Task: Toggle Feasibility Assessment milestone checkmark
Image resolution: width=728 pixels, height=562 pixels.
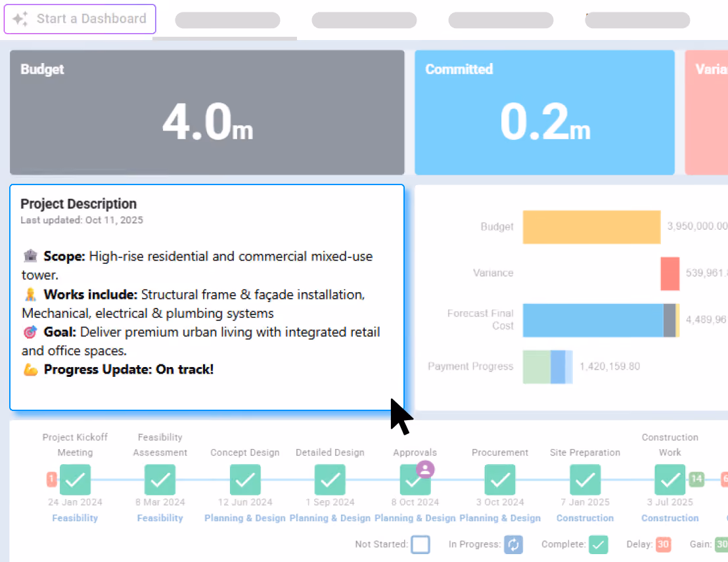Action: pyautogui.click(x=160, y=479)
